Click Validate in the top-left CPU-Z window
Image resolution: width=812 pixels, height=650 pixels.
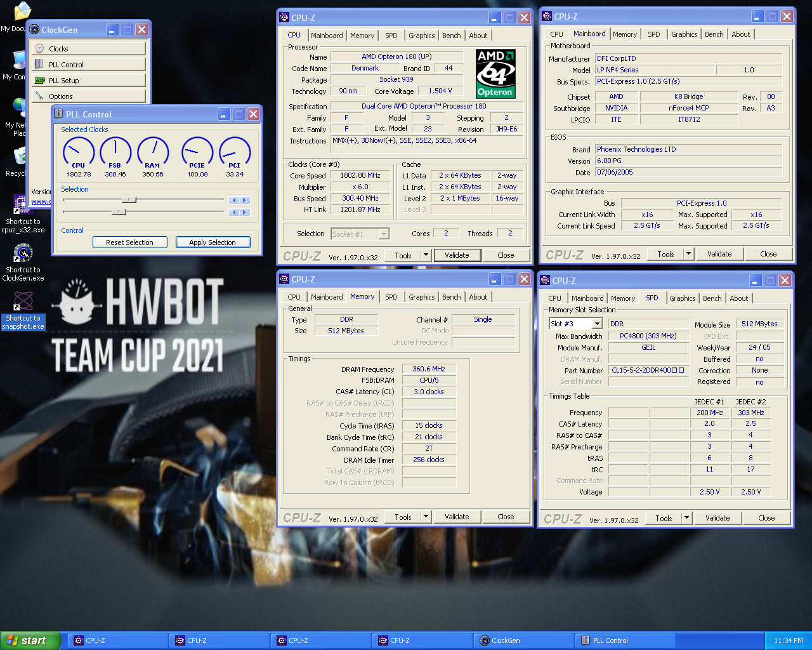[457, 255]
